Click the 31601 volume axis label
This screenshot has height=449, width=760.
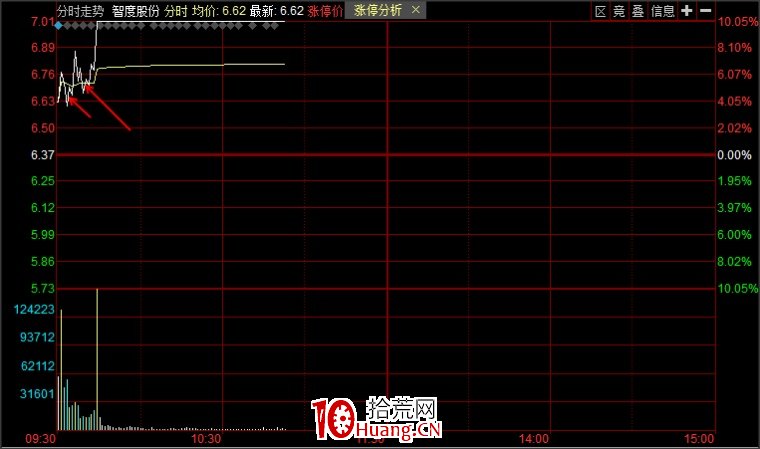pyautogui.click(x=37, y=394)
